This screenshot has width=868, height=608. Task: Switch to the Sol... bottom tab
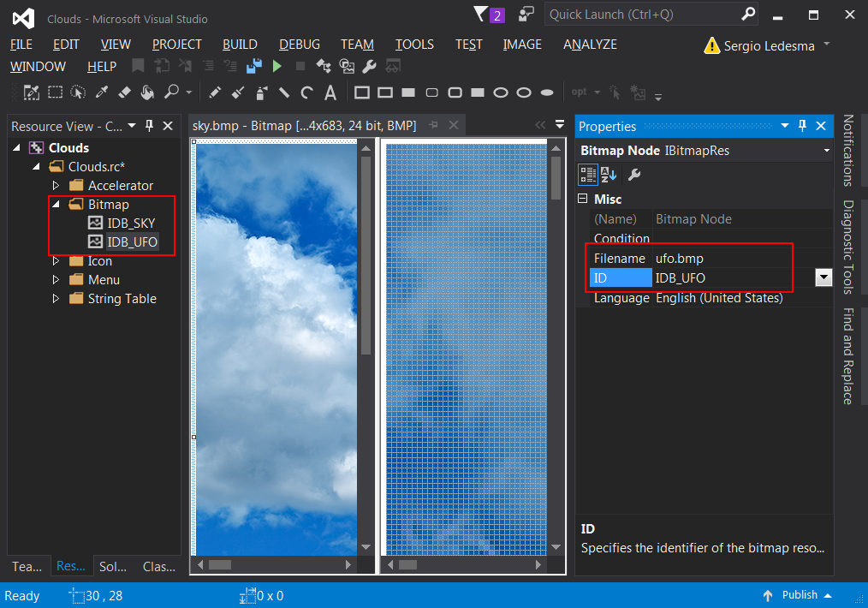tap(113, 567)
